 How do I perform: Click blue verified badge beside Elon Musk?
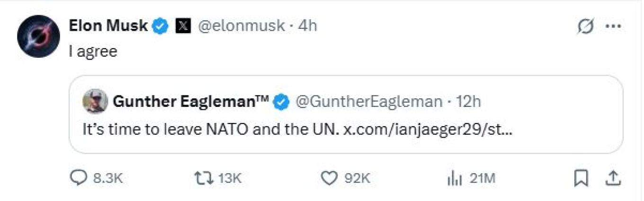pyautogui.click(x=161, y=26)
